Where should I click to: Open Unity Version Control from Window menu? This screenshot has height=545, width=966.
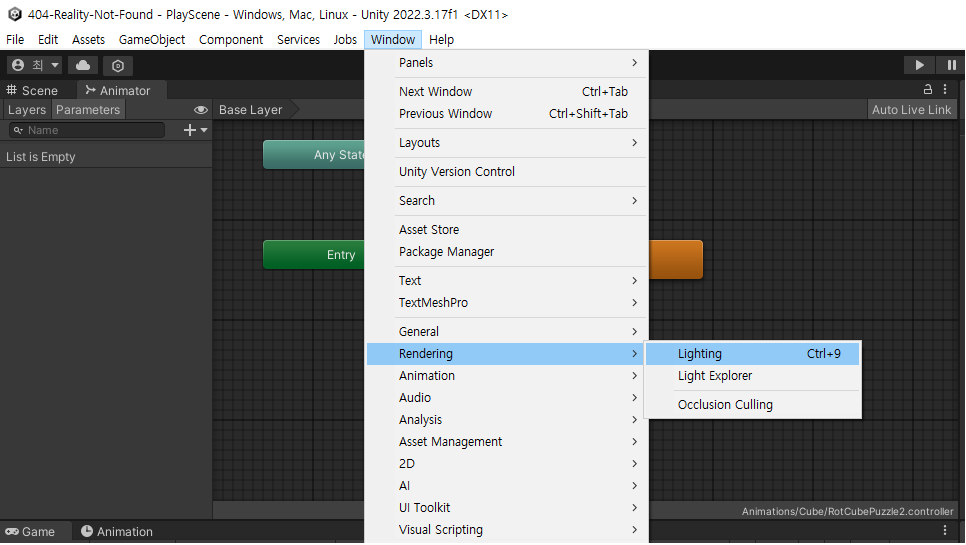point(507,172)
